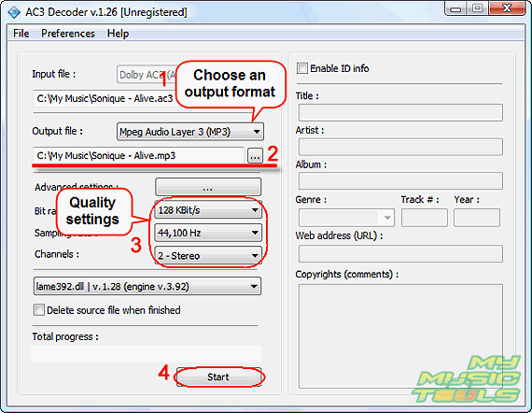This screenshot has width=532, height=413.
Task: Click the Total progress bar
Action: tap(147, 354)
